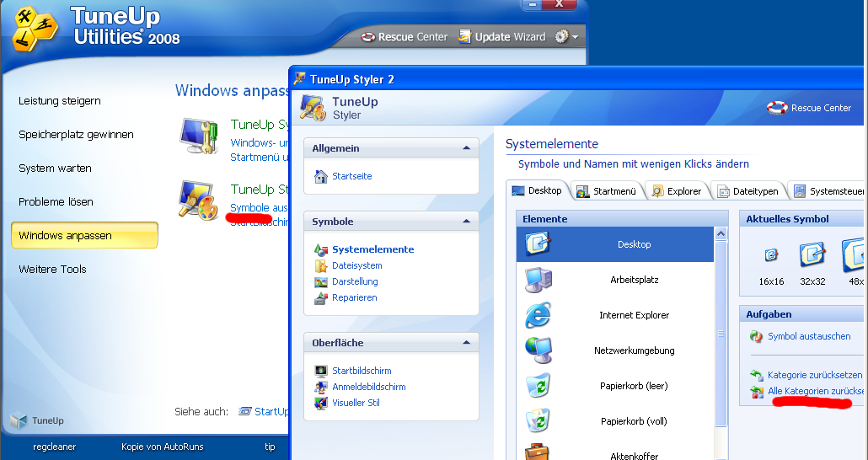
Task: Select the Kopie von AutoRuns desktop item
Action: (x=163, y=447)
